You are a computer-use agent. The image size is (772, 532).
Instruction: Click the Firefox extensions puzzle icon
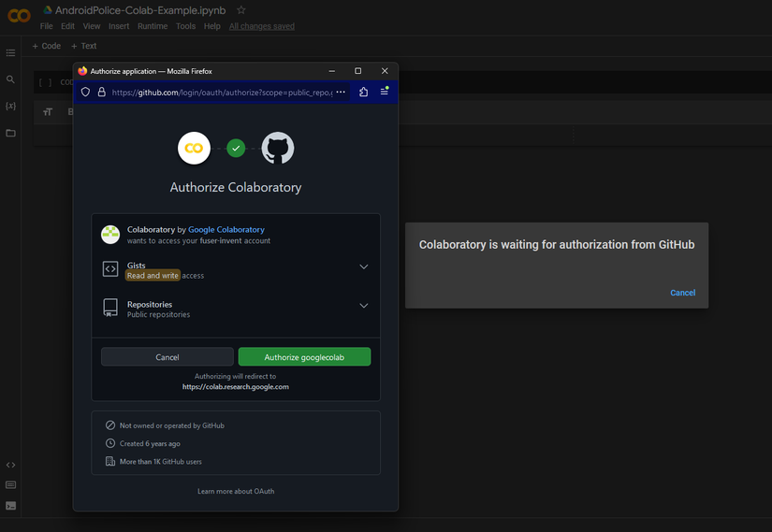click(x=363, y=93)
